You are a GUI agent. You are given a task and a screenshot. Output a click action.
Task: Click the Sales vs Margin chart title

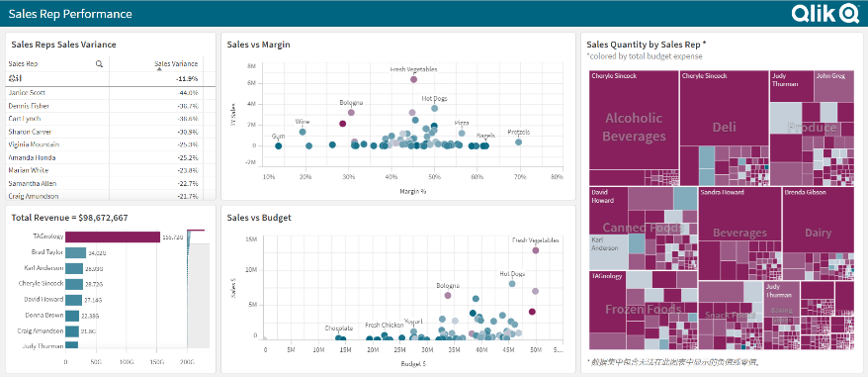click(x=258, y=45)
